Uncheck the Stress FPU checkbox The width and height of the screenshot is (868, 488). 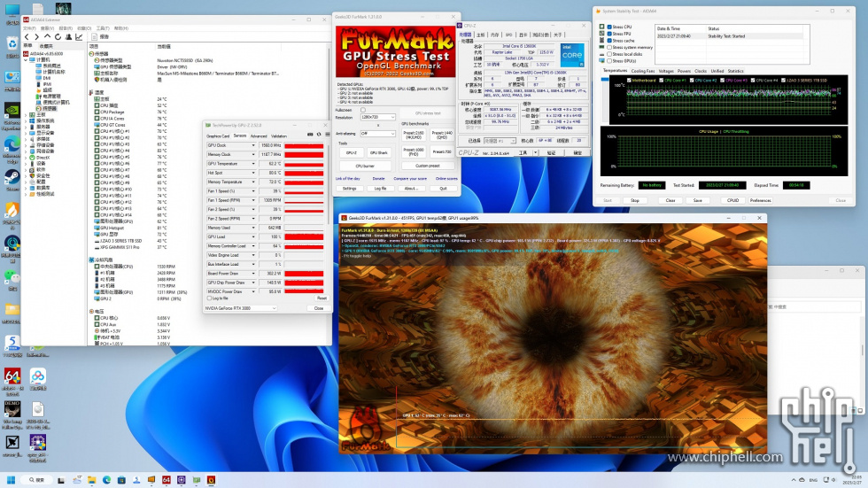[609, 34]
